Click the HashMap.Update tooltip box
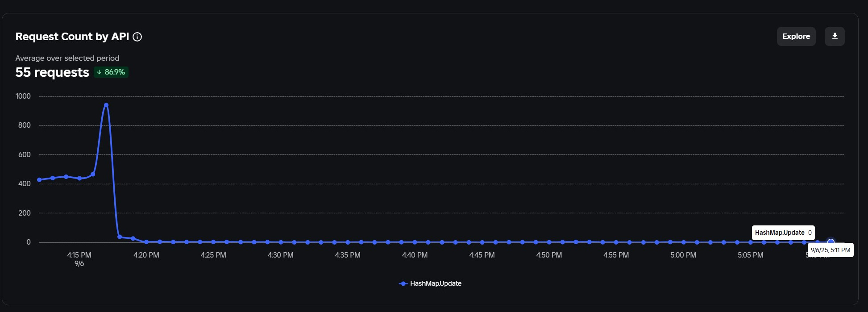The image size is (868, 312). click(783, 233)
